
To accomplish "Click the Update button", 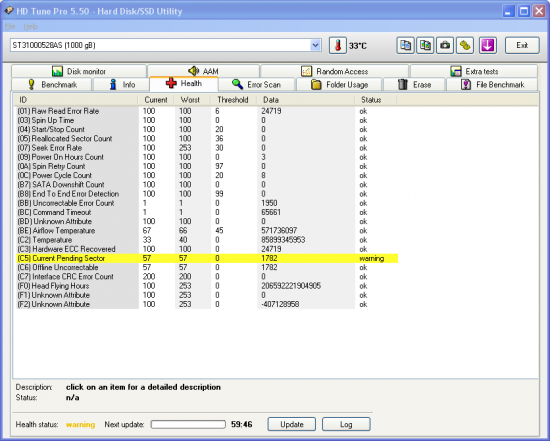I will coord(291,424).
